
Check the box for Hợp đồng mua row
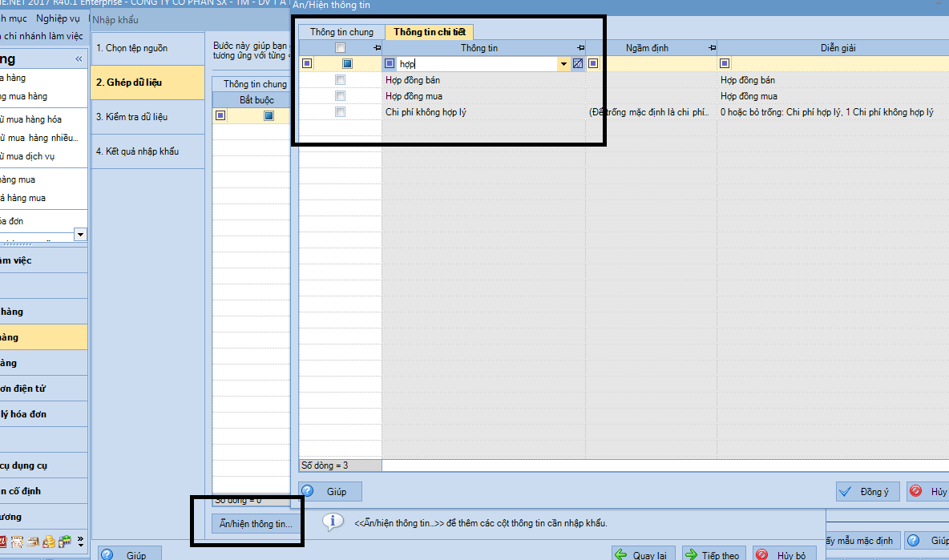[x=340, y=96]
